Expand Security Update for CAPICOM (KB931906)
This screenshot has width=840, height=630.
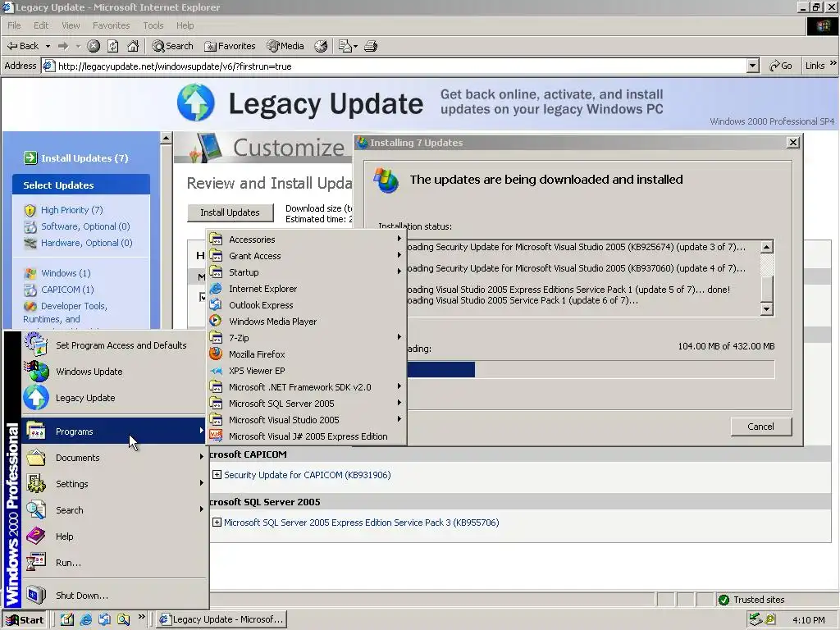point(217,475)
